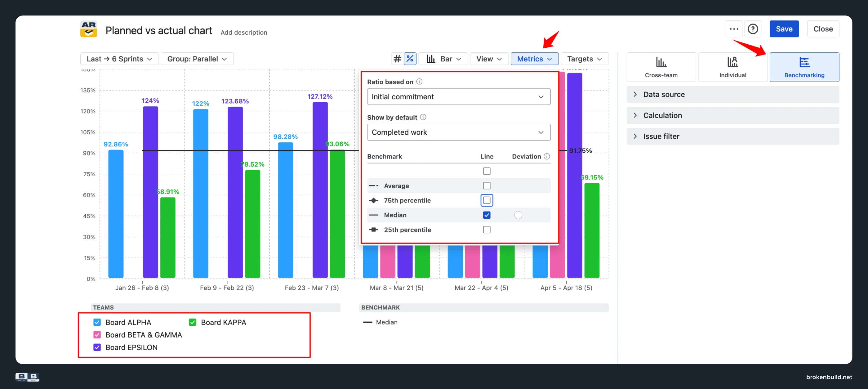Open the Bar chart type dropdown
This screenshot has height=389, width=868.
coord(443,59)
